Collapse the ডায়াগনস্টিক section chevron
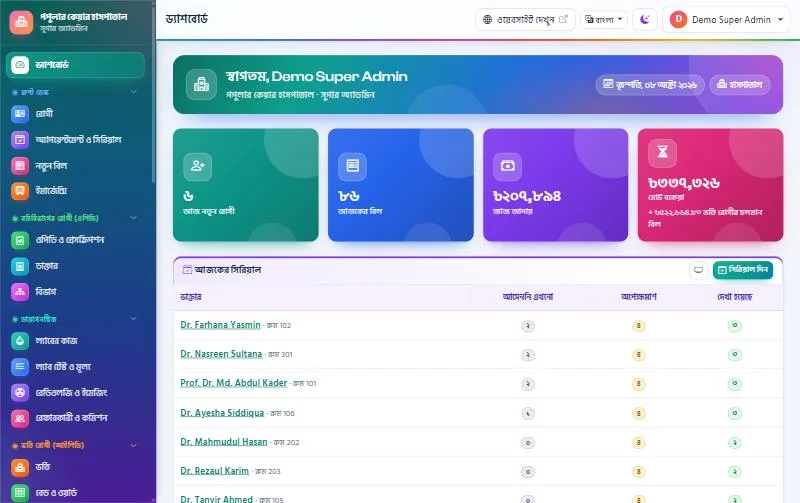Image resolution: width=800 pixels, height=503 pixels. (x=133, y=319)
